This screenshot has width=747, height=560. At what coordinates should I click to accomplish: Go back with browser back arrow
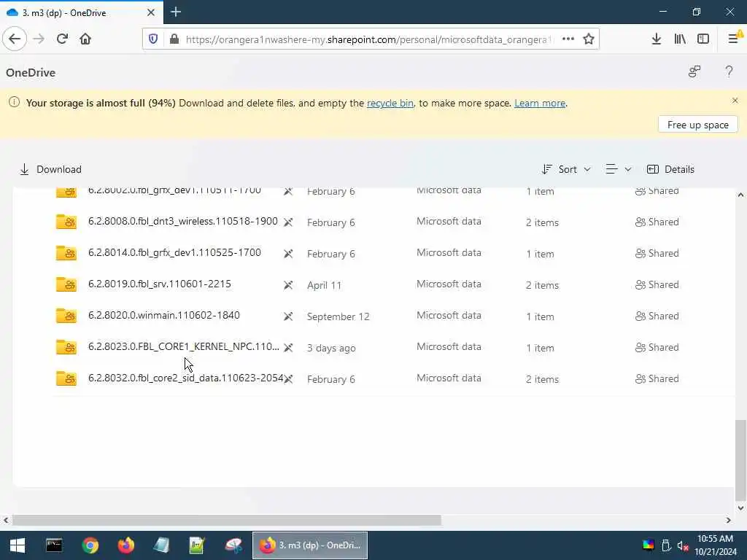click(15, 39)
